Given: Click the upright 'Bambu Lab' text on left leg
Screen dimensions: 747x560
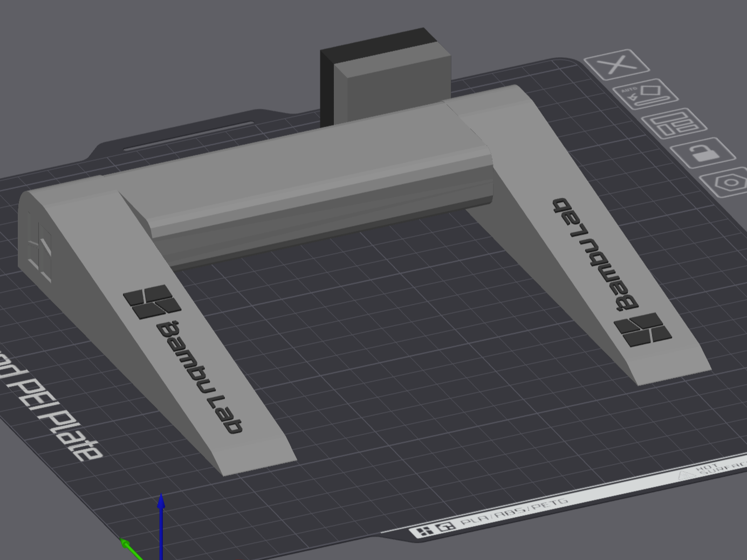Looking at the screenshot, I should tap(199, 376).
